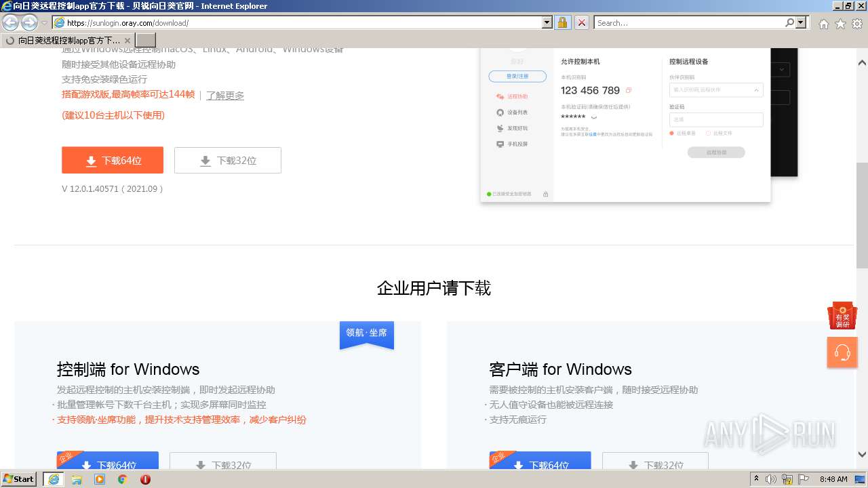
Task: Click the IE Back navigation arrow
Action: coord(11,22)
